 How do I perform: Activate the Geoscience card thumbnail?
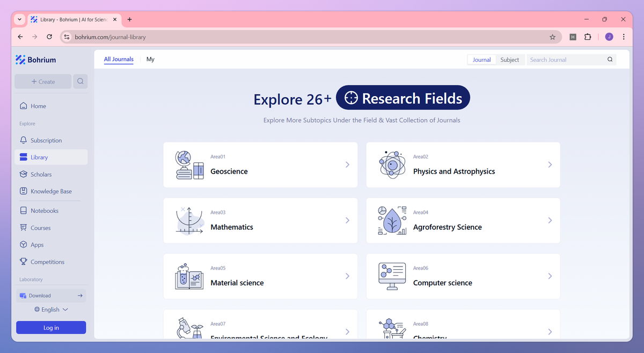point(189,164)
